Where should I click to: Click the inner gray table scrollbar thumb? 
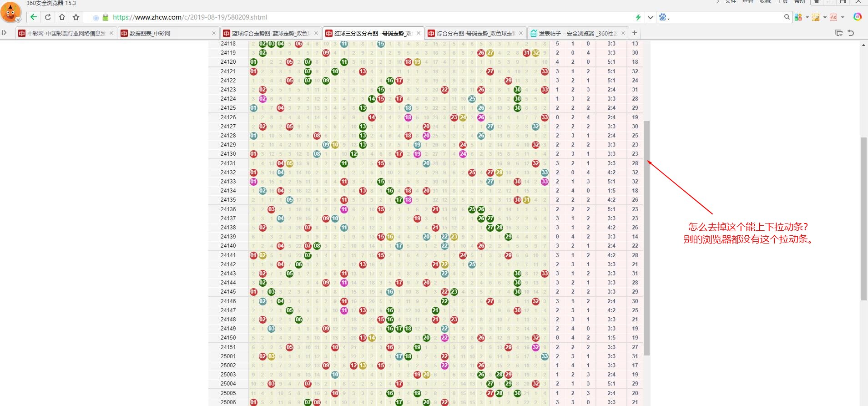646,237
